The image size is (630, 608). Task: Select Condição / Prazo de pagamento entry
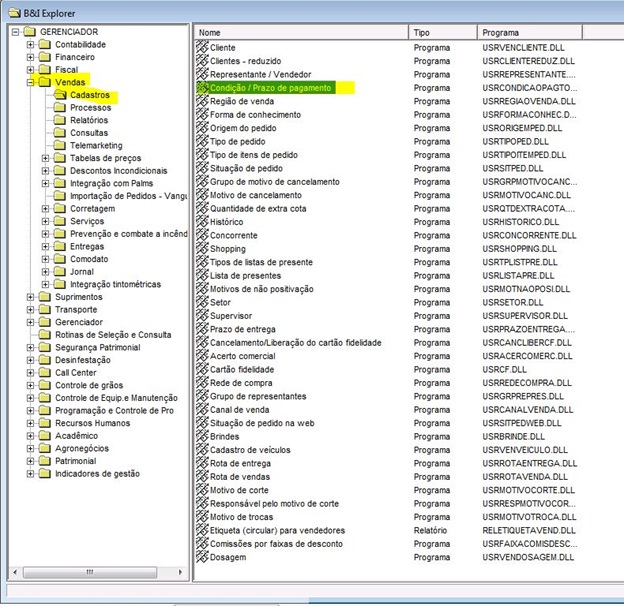click(x=270, y=88)
